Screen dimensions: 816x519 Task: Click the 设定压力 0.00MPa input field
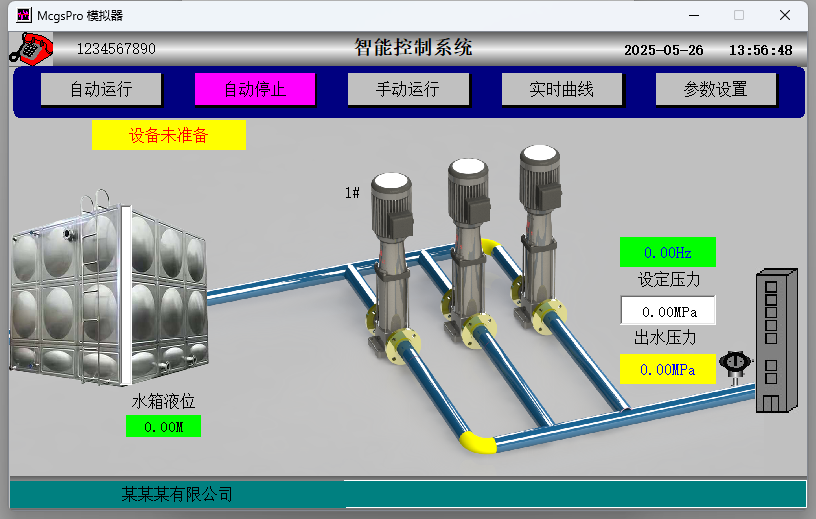668,311
